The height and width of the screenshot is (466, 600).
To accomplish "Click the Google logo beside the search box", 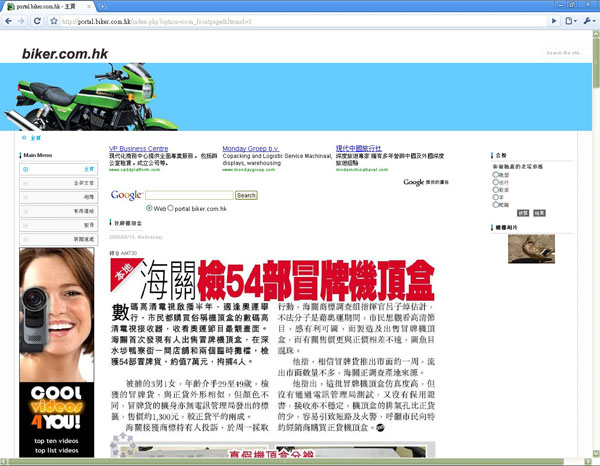I will (x=126, y=195).
